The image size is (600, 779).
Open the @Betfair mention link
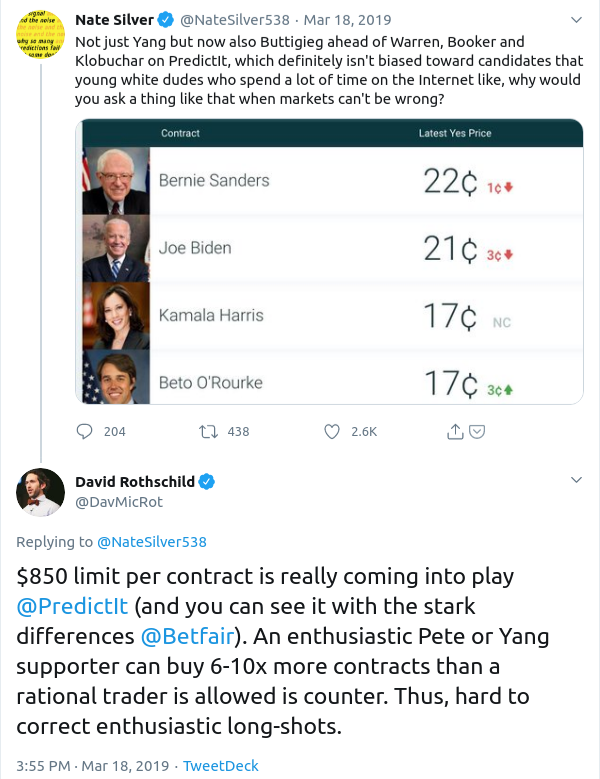[x=187, y=636]
